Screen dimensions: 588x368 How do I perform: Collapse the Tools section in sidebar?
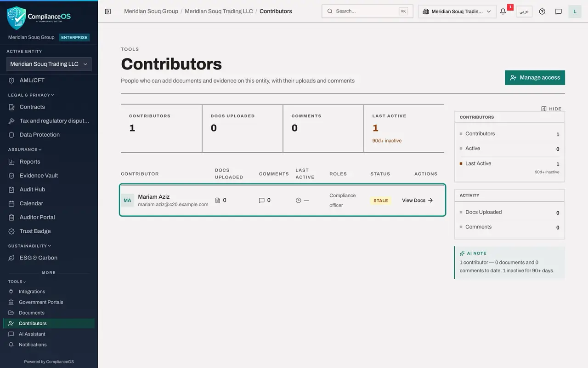point(17,282)
